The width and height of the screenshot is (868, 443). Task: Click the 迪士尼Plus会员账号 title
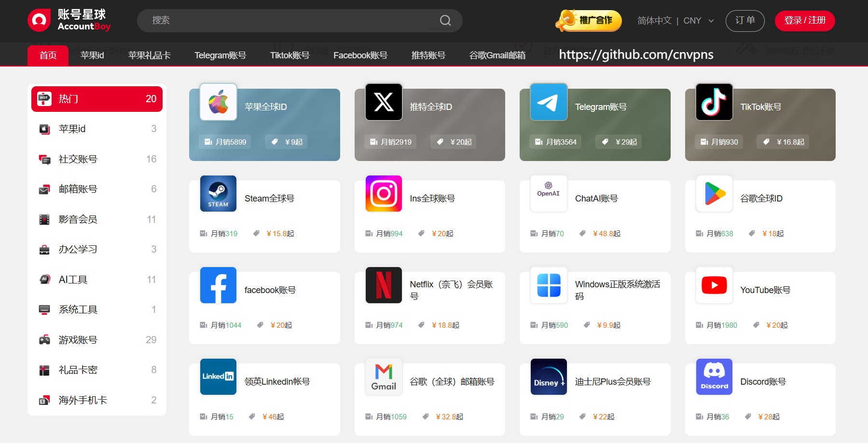pos(613,382)
